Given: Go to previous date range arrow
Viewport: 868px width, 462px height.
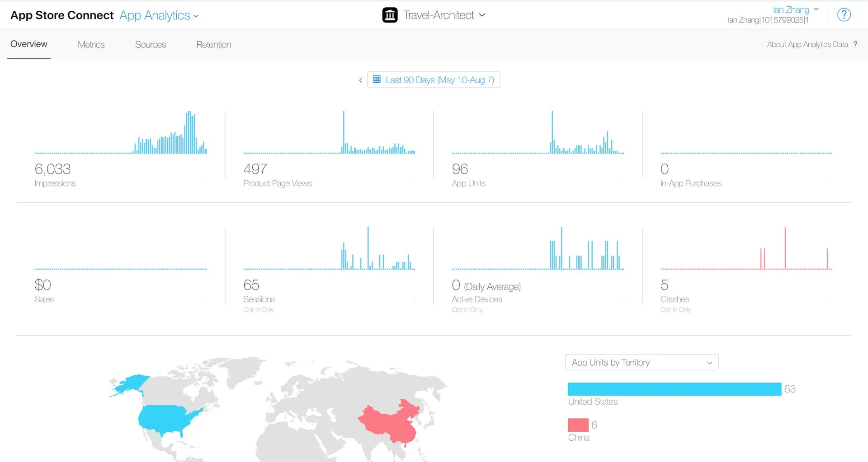Looking at the screenshot, I should [x=360, y=80].
